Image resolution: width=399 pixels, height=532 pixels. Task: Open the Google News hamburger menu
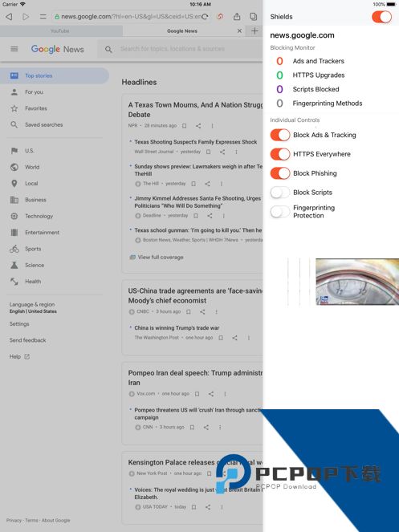[x=14, y=49]
